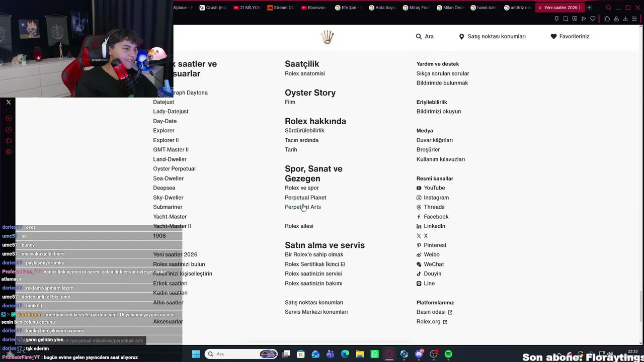Visit the Rolex.org external link
This screenshot has height=362, width=644.
pyautogui.click(x=432, y=322)
